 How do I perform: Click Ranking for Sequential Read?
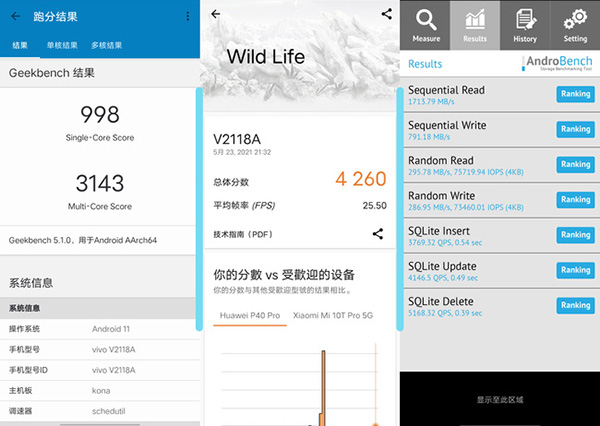click(x=575, y=95)
